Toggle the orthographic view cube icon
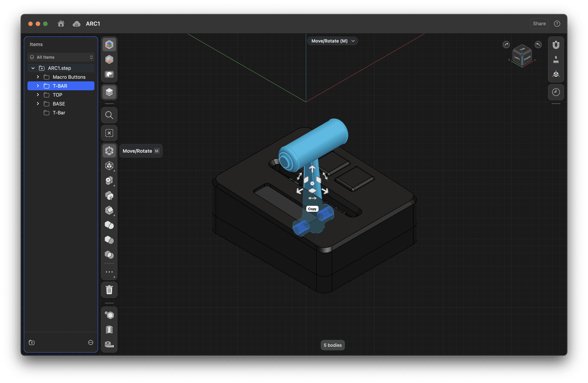Image resolution: width=588 pixels, height=383 pixels. point(556,74)
